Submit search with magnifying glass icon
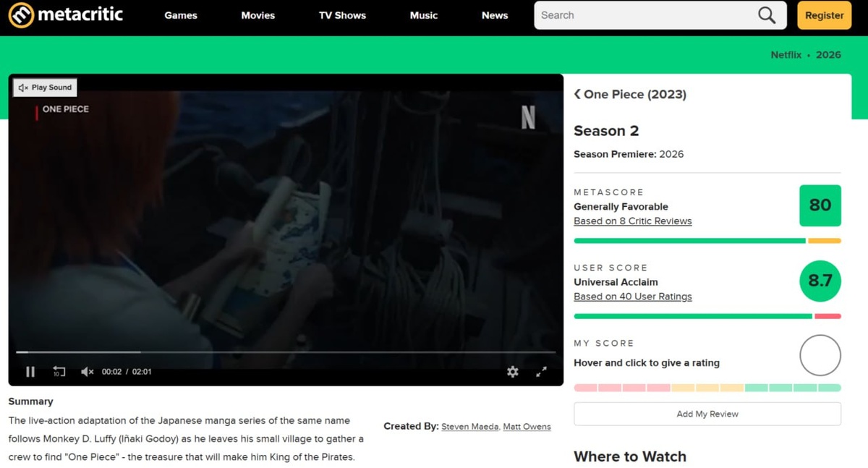 click(767, 15)
